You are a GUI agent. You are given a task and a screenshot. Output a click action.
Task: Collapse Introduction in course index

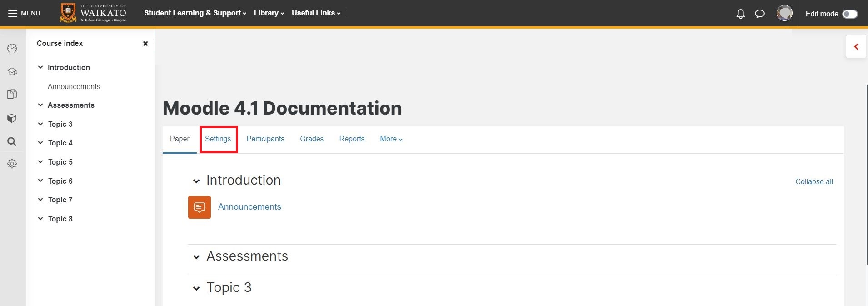click(40, 67)
